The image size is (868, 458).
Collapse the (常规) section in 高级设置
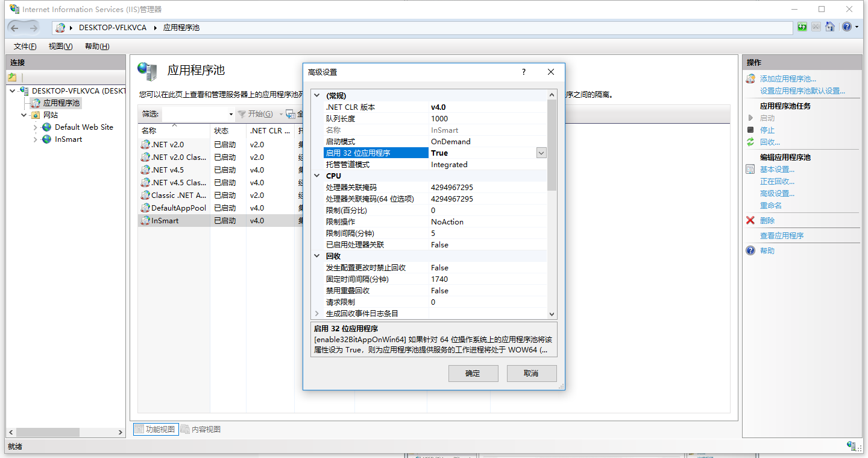pos(317,95)
